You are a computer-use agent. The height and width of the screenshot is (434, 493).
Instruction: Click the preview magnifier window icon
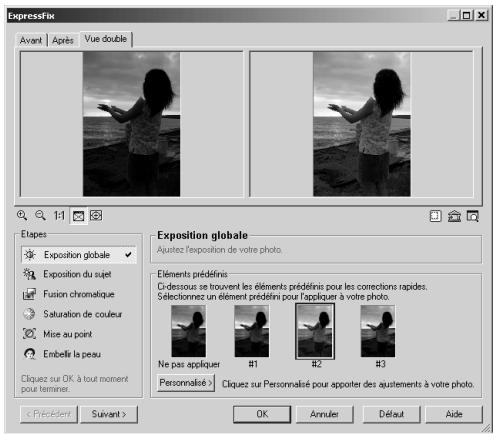[x=473, y=216]
